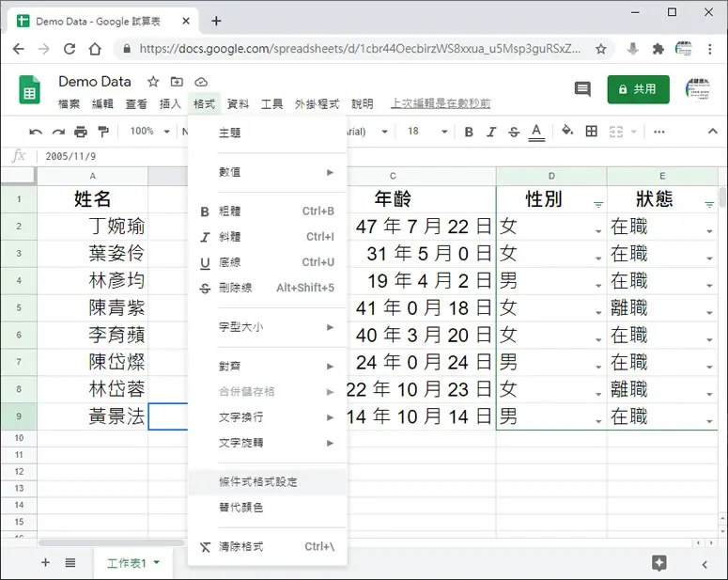This screenshot has height=580, width=728.
Task: Open the 工具 menu
Action: tap(272, 103)
